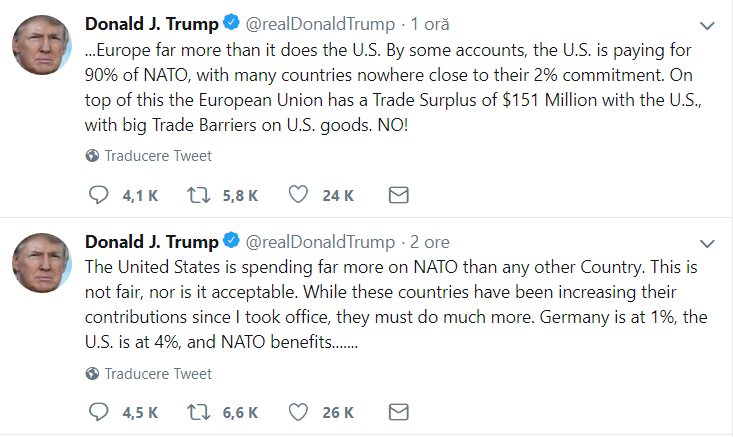Open the first tweet's profile avatar
Viewport: 733px width, 437px height.
click(x=41, y=46)
